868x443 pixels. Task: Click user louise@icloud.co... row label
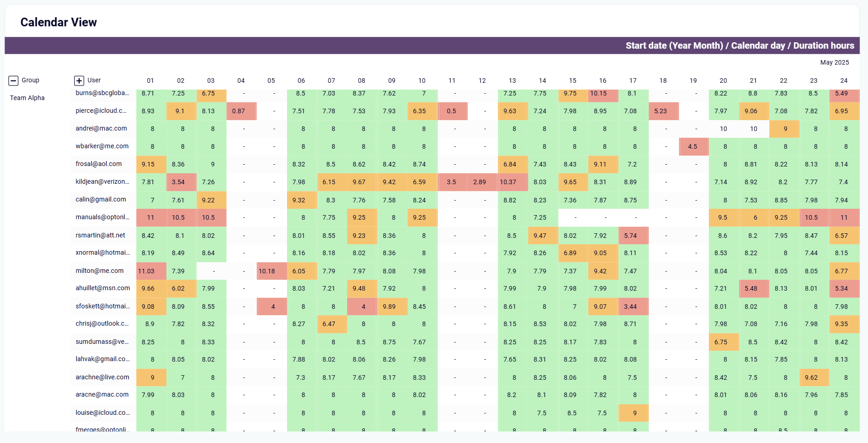pyautogui.click(x=102, y=413)
